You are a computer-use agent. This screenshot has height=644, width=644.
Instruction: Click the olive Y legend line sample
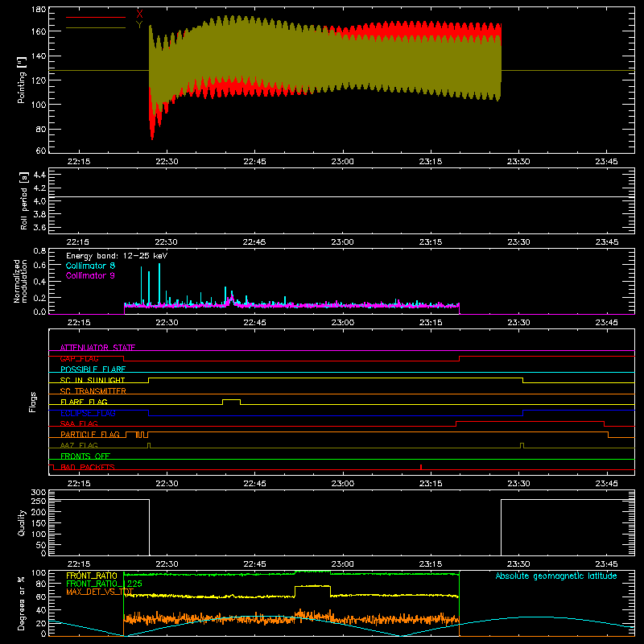coord(96,28)
